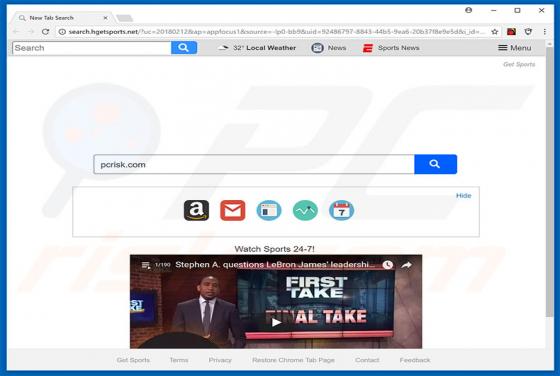Click the video Watch Later clock icon
Screen dimensions: 560x376
(x=388, y=265)
